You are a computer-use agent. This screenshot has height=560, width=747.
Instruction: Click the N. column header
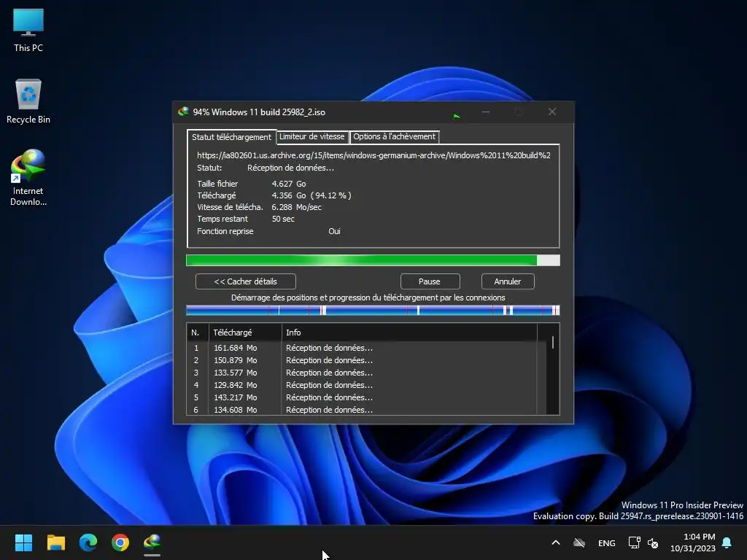tap(197, 332)
